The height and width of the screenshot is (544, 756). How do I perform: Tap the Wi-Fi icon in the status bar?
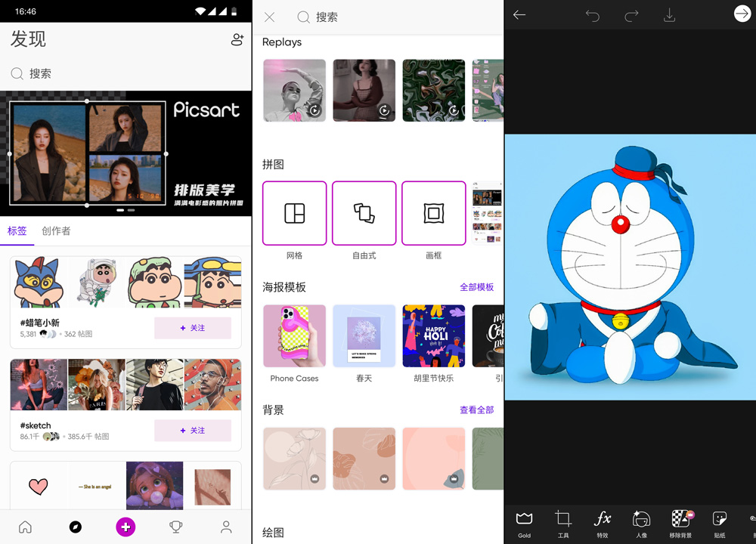200,11
